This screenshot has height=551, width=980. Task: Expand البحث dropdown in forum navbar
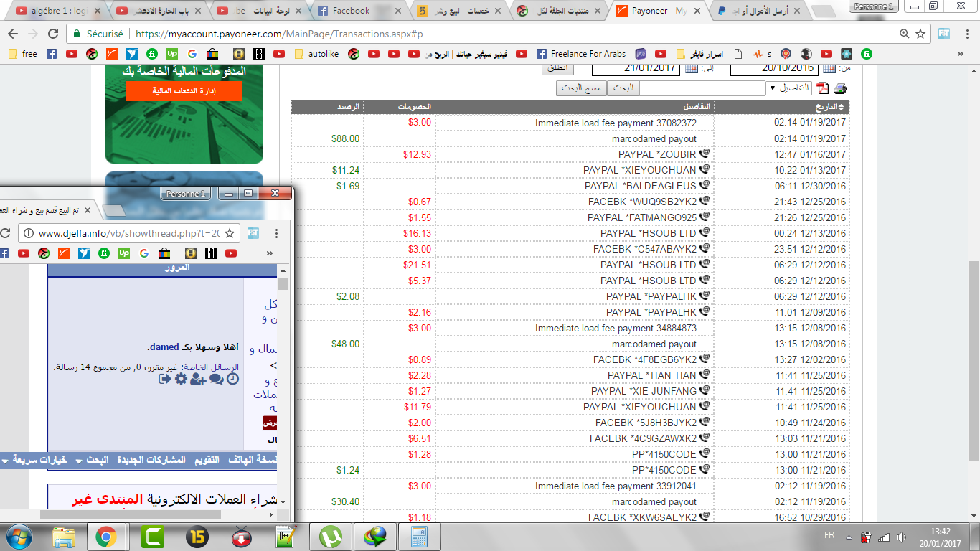pyautogui.click(x=93, y=460)
